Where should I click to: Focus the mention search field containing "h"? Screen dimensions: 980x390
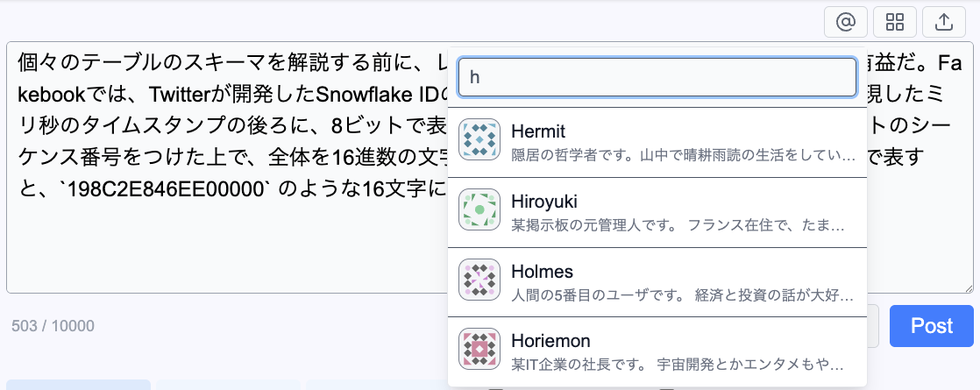pos(657,77)
